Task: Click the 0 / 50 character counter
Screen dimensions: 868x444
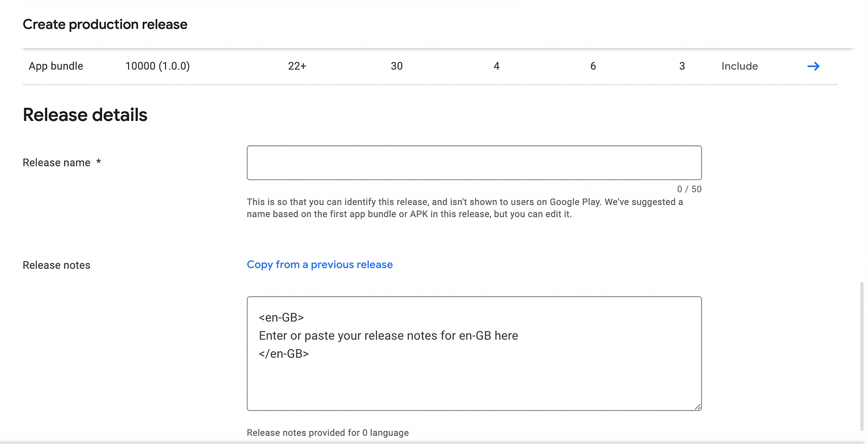Action: [689, 189]
